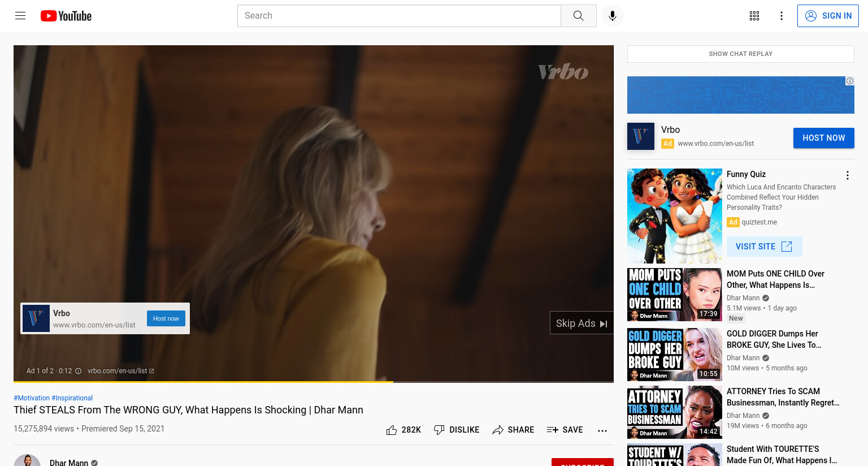Screen dimensions: 868x466
Task: Click HOST NOW sidebar button
Action: click(824, 138)
